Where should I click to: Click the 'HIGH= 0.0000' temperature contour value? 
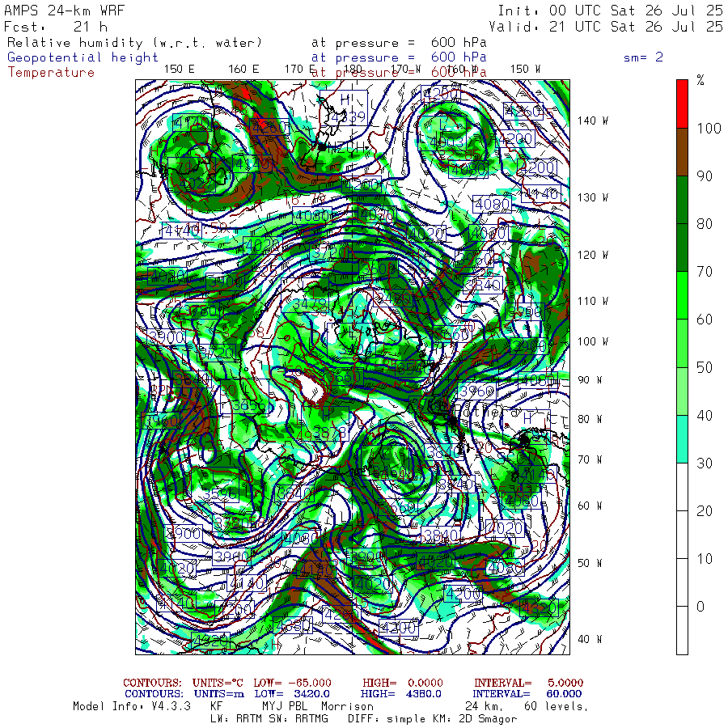click(x=403, y=683)
